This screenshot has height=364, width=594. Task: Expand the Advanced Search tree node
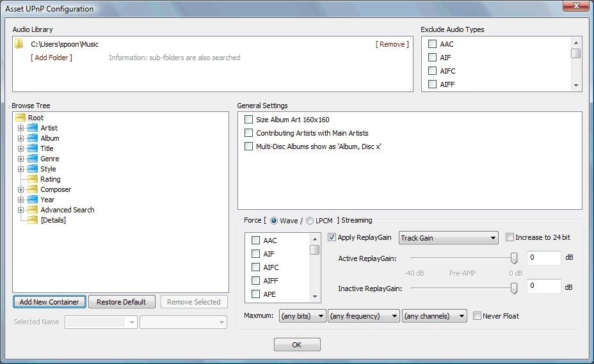pyautogui.click(x=21, y=210)
